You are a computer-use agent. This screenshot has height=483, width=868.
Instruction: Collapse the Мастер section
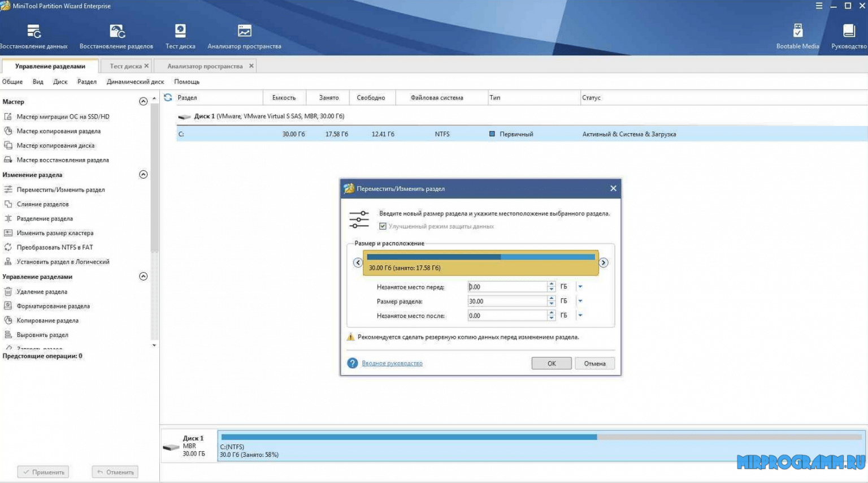tap(143, 102)
